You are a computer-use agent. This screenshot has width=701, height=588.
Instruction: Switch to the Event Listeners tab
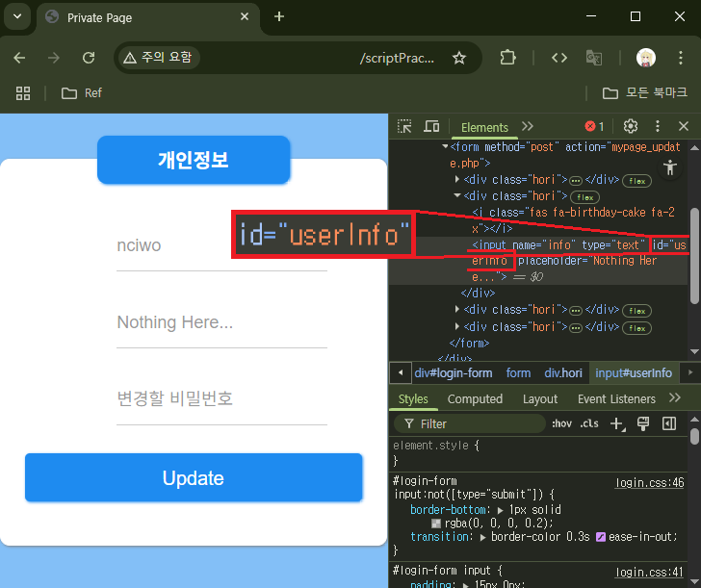616,399
